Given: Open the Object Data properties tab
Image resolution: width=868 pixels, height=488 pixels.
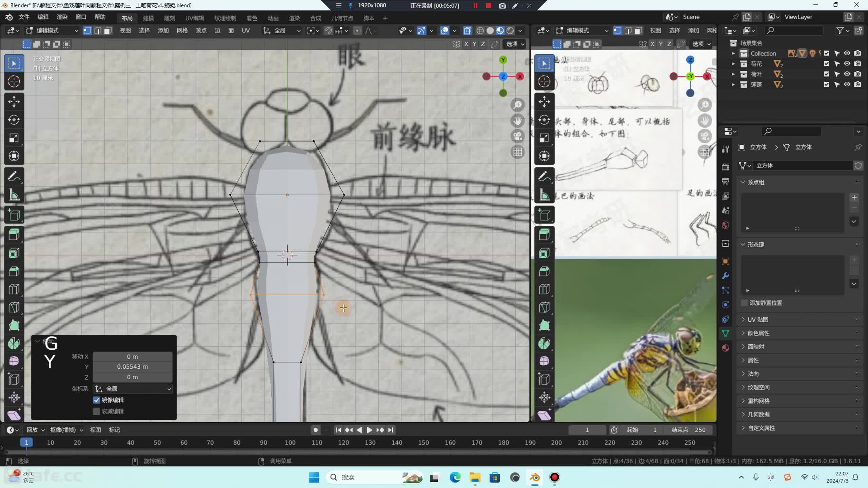Looking at the screenshot, I should 725,333.
